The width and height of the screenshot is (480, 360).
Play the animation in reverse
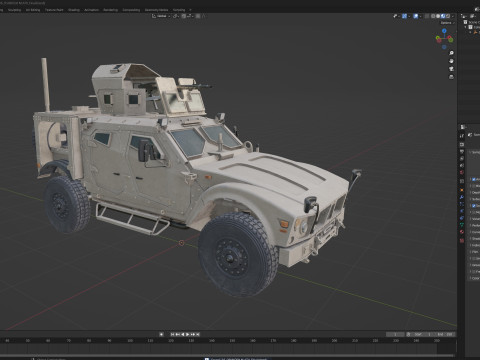click(183, 334)
